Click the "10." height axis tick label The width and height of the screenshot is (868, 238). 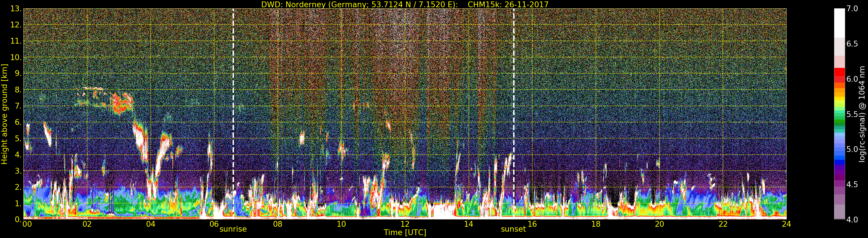point(16,57)
